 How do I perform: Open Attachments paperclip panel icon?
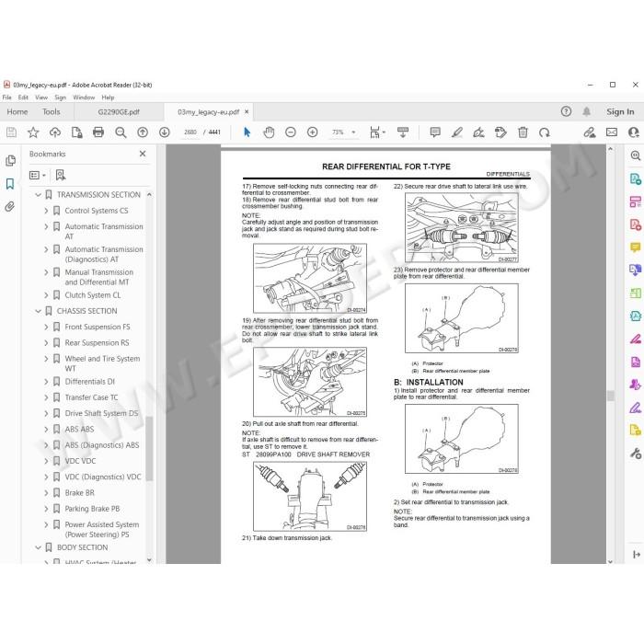pos(10,206)
